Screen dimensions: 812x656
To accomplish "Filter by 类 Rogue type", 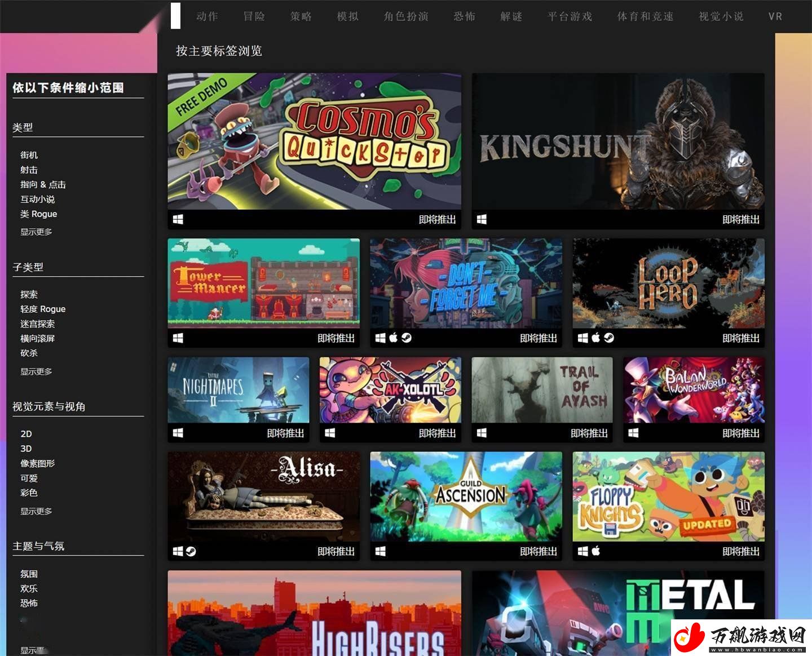I will [39, 214].
